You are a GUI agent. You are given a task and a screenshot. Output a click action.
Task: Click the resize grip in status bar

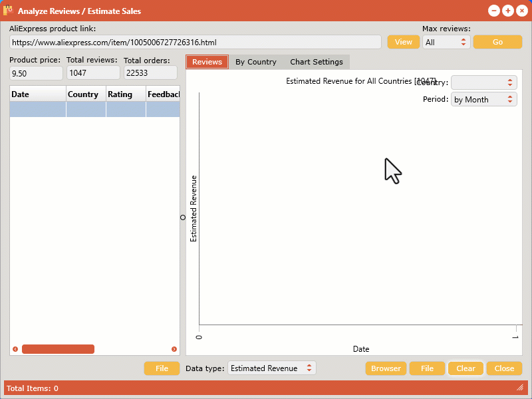[x=519, y=388]
